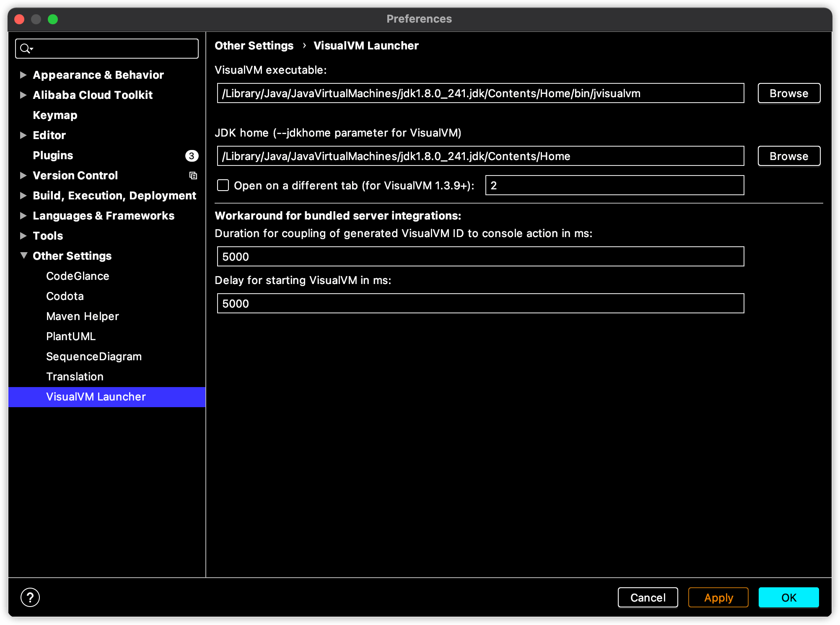840x625 pixels.
Task: Expand the Editor settings tree
Action: pyautogui.click(x=23, y=135)
